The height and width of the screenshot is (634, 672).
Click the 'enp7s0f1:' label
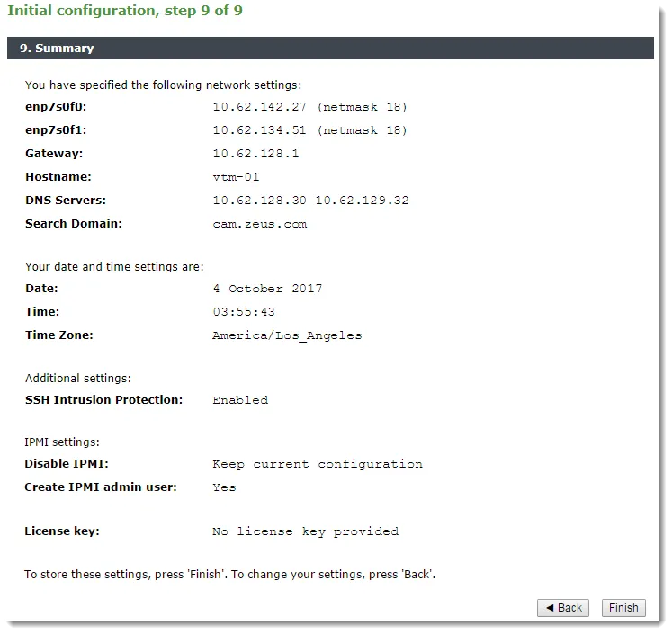56,129
